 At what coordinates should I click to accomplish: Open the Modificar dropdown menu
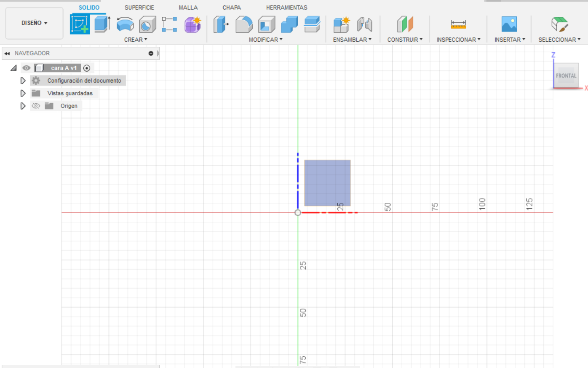[266, 40]
